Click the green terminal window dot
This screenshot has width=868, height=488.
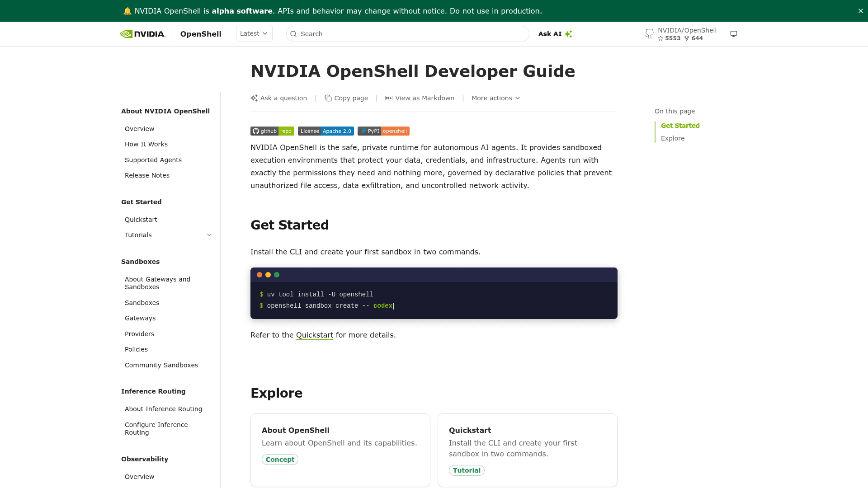coord(277,275)
